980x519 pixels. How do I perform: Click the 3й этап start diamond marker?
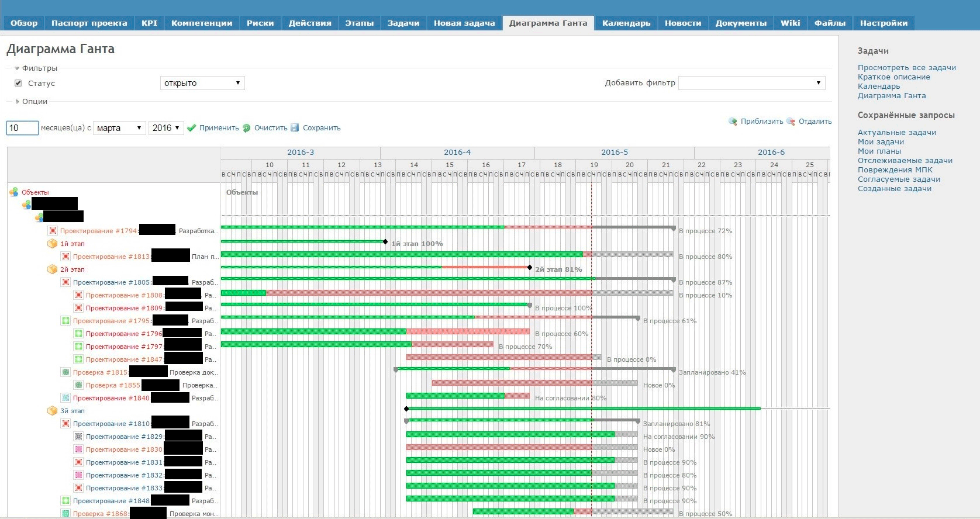[406, 409]
